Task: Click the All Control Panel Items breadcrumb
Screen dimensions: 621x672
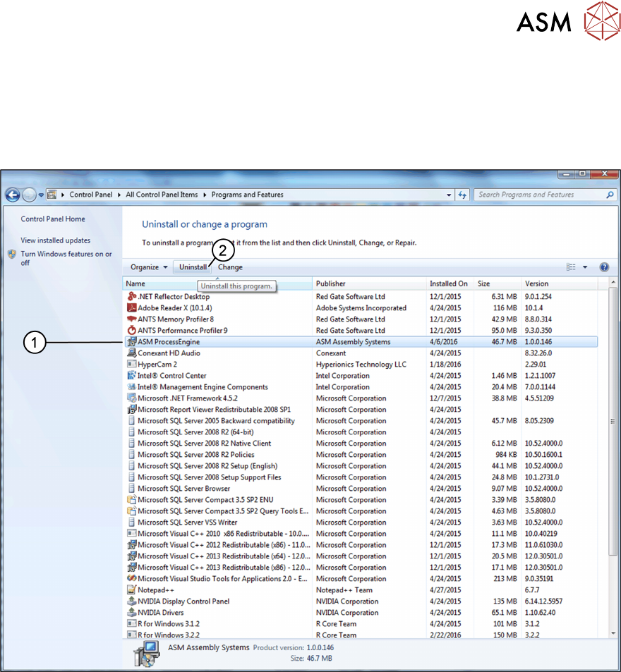Action: pyautogui.click(x=162, y=195)
